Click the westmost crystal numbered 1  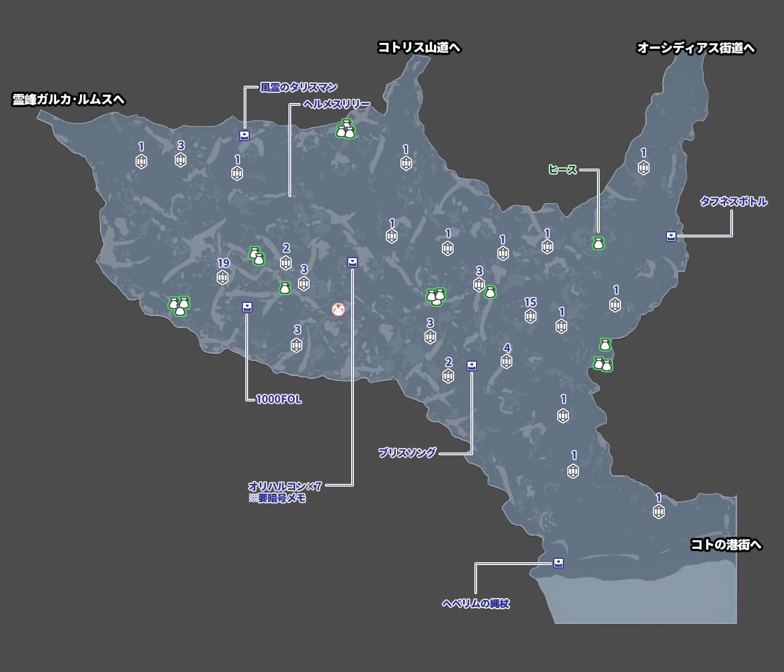pyautogui.click(x=141, y=161)
